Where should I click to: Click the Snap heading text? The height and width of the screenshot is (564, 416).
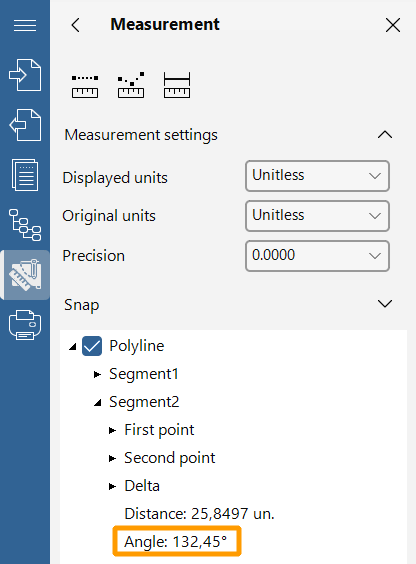(82, 305)
